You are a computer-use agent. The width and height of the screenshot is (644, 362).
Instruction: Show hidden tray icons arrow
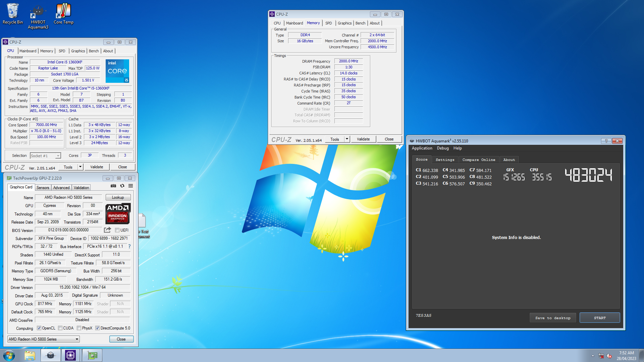[x=593, y=356]
